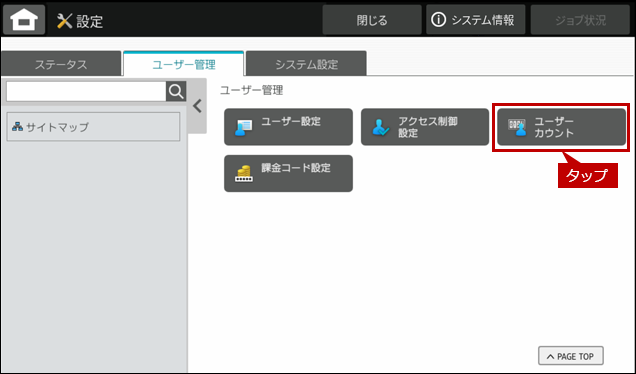Open 課金コード設定 via its coins icon
This screenshot has width=636, height=374.
tap(244, 174)
